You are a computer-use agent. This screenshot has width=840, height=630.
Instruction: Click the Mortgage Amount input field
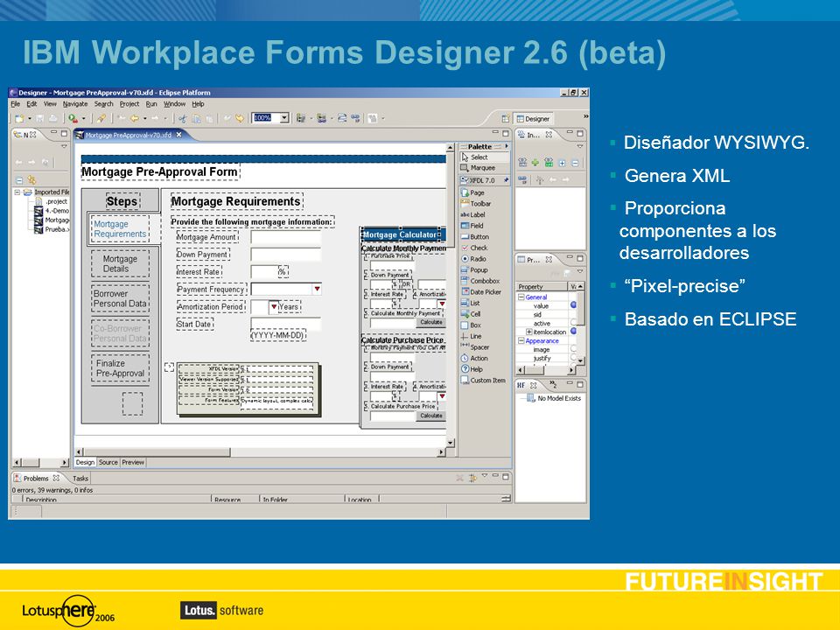285,237
